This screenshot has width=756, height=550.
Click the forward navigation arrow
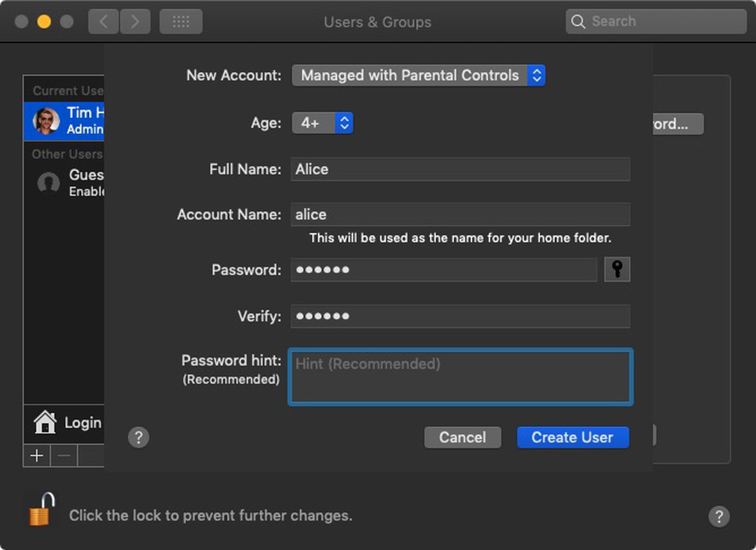point(135,21)
